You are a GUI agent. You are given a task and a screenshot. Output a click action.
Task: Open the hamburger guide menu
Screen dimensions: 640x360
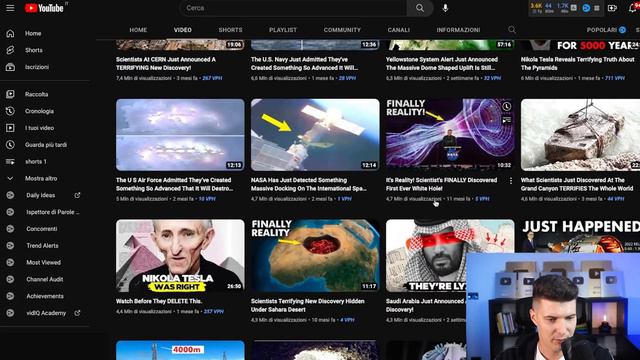[x=10, y=8]
